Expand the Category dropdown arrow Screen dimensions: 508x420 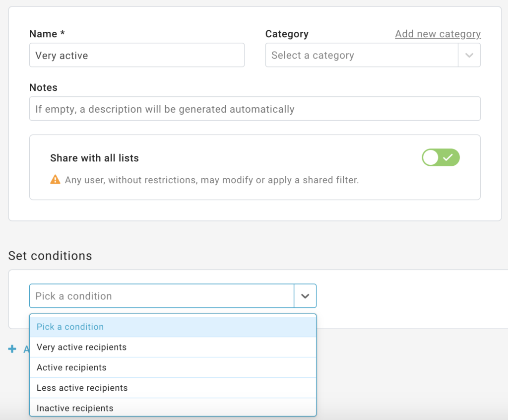(469, 55)
